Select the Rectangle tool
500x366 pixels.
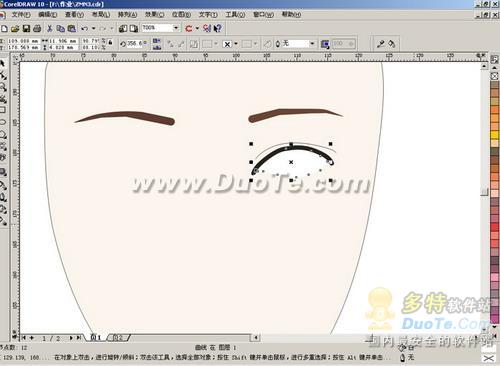(x=2, y=110)
